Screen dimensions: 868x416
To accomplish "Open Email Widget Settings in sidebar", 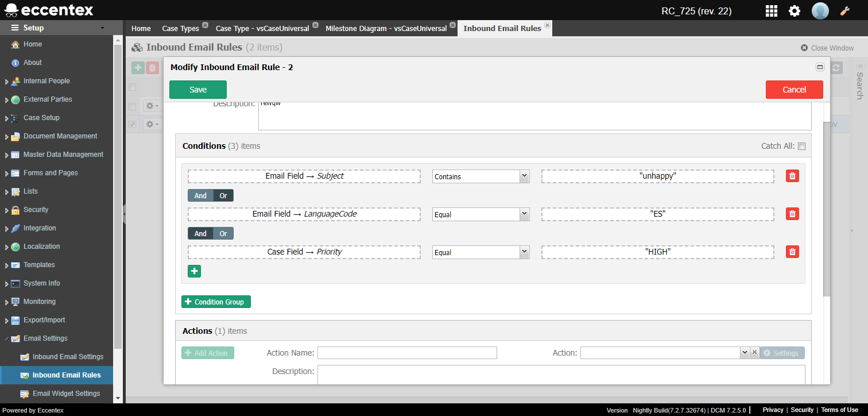I will (66, 394).
